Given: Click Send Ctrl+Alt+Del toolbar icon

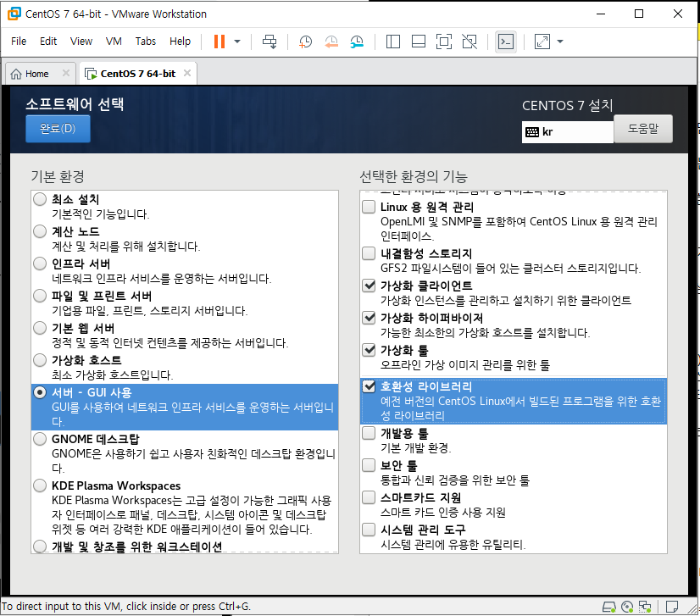Looking at the screenshot, I should click(x=269, y=42).
